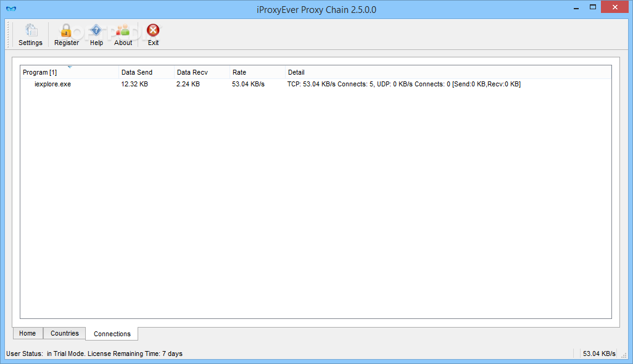
Task: Switch to the Home tab
Action: 27,333
